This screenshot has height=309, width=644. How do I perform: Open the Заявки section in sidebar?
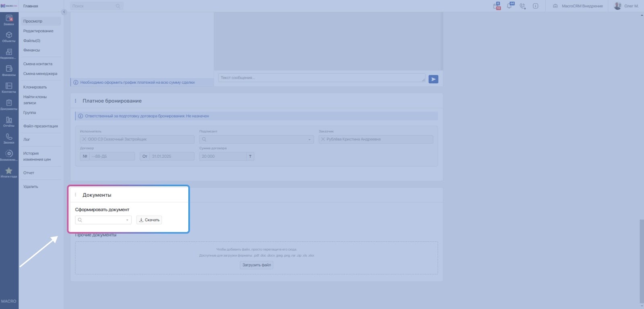click(9, 20)
